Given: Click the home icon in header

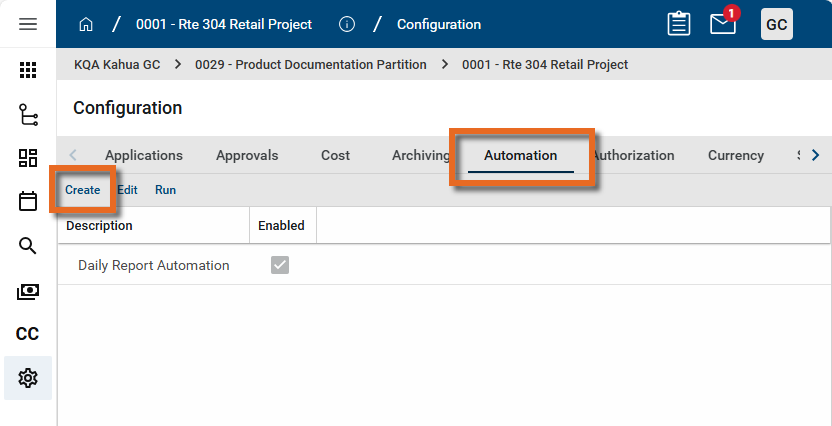Looking at the screenshot, I should point(86,24).
